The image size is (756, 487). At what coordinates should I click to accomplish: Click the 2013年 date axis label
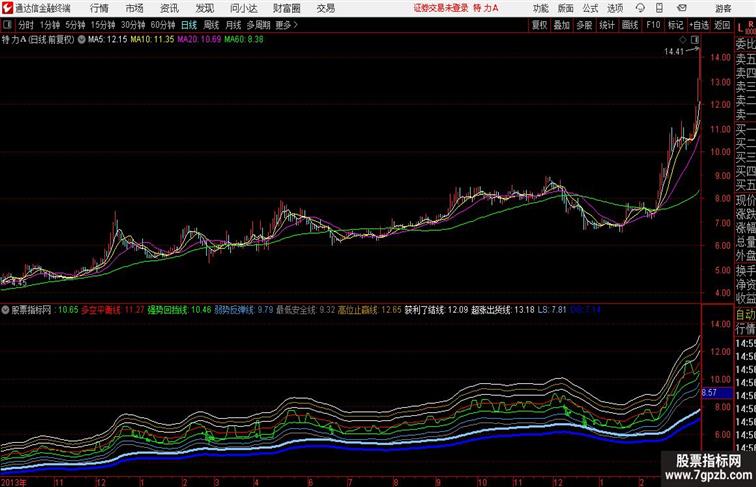[14, 482]
